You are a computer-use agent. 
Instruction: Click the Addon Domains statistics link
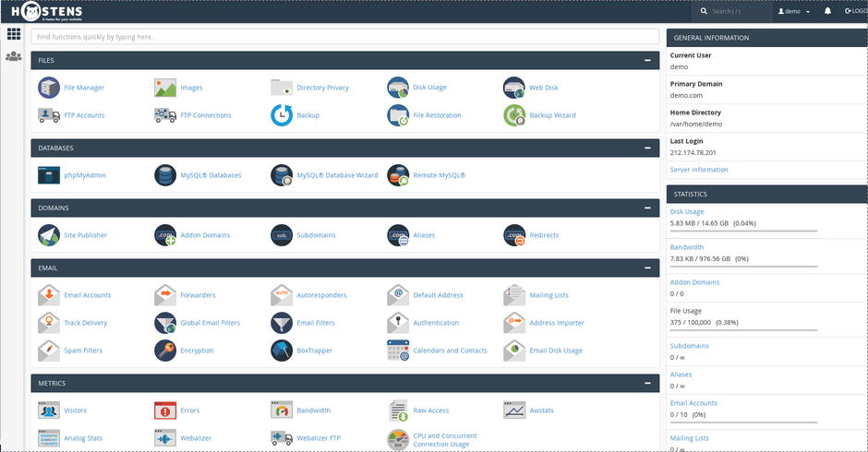694,282
